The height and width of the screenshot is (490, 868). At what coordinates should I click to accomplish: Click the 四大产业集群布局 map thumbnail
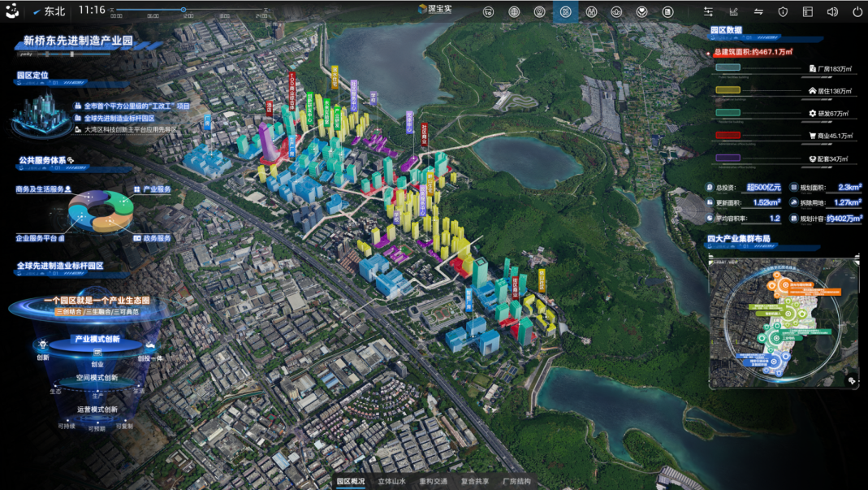click(x=784, y=323)
